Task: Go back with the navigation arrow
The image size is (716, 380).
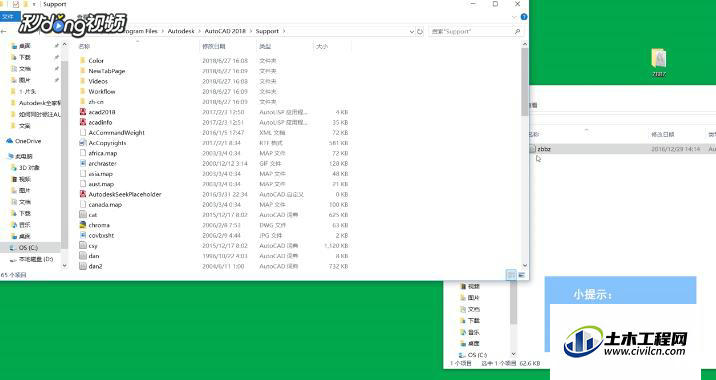Action: point(4,31)
